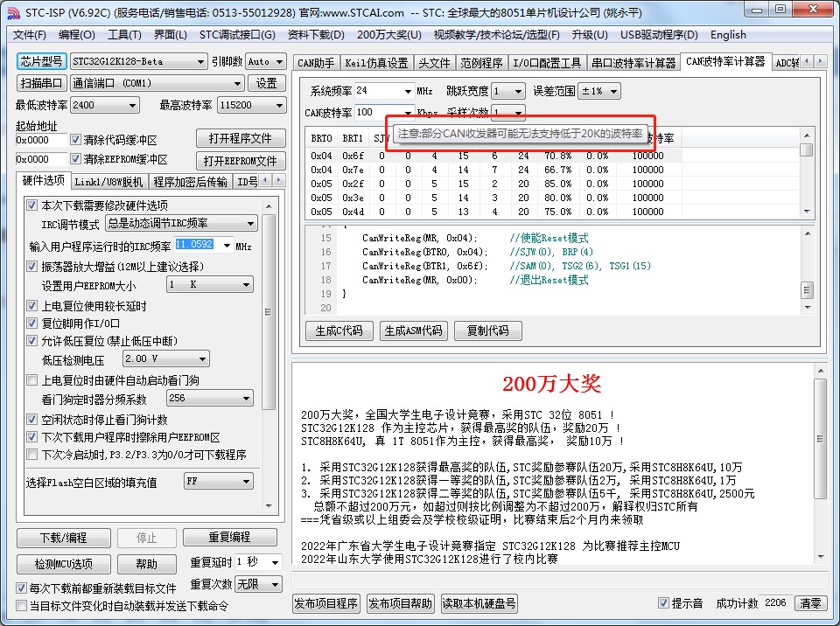Click the STC-ISP app icon in the title bar
The image size is (840, 626).
[x=13, y=12]
